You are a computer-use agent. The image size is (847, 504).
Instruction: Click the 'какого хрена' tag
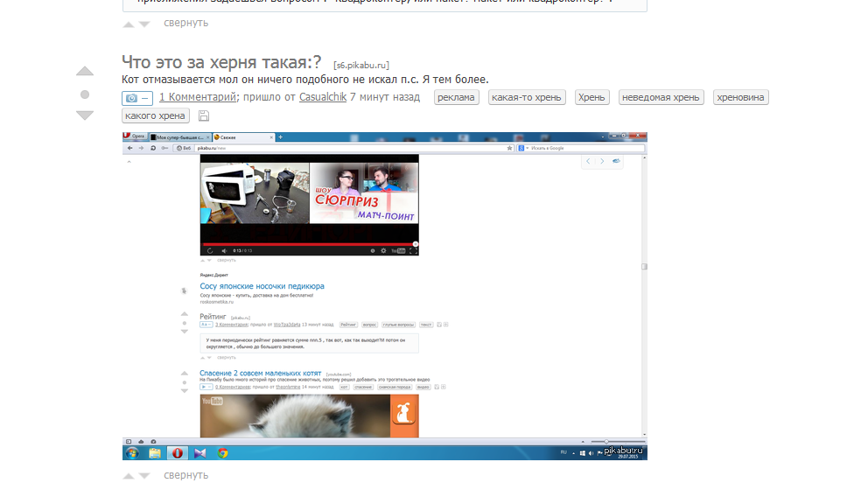(156, 115)
